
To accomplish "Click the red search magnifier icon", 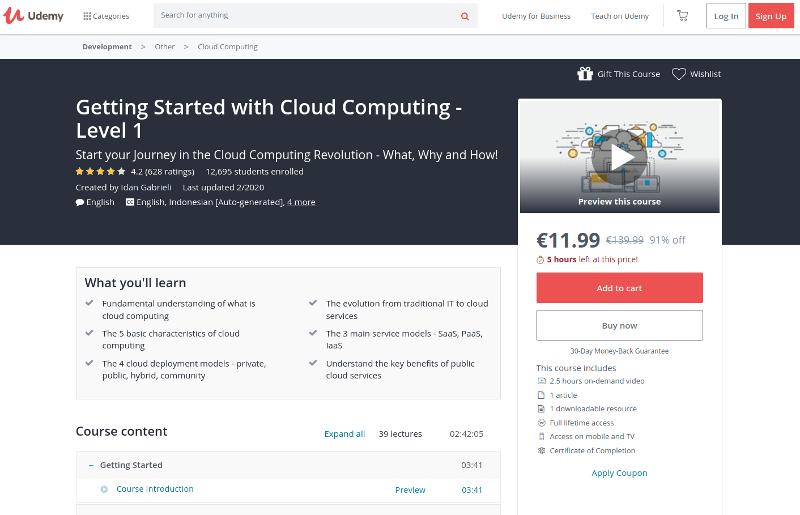I will pos(465,16).
